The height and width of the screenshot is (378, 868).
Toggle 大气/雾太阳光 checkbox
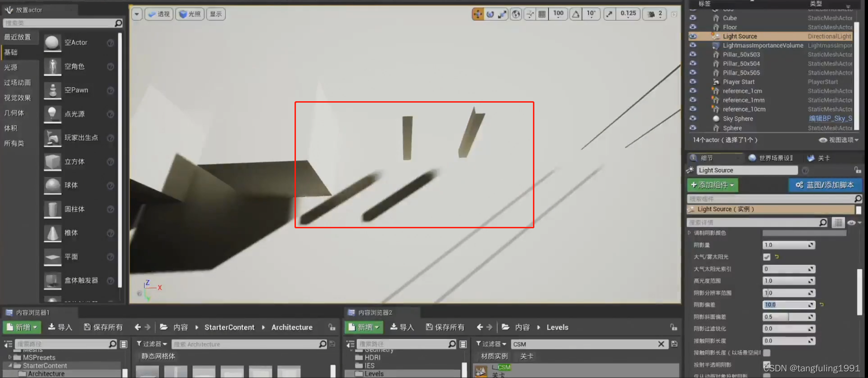(x=767, y=257)
